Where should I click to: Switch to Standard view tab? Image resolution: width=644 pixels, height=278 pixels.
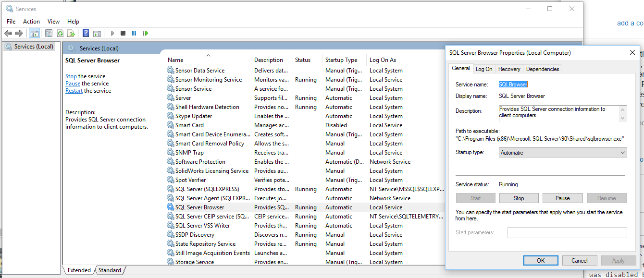click(110, 270)
